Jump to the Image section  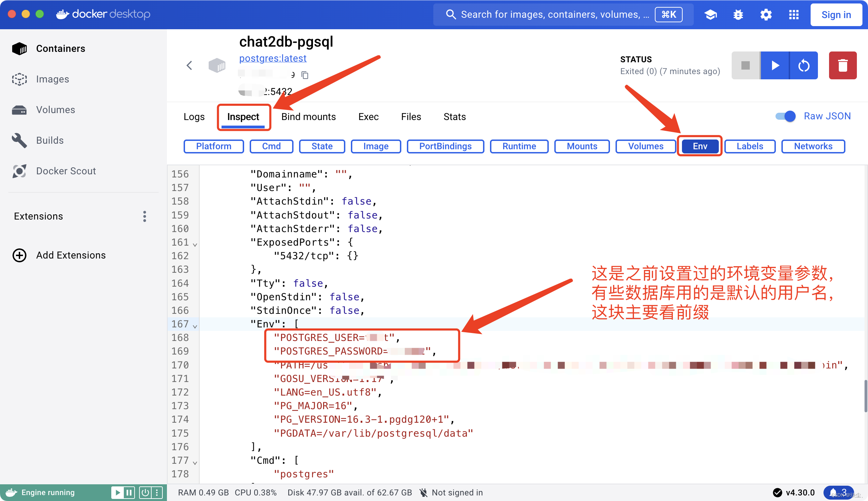376,146
